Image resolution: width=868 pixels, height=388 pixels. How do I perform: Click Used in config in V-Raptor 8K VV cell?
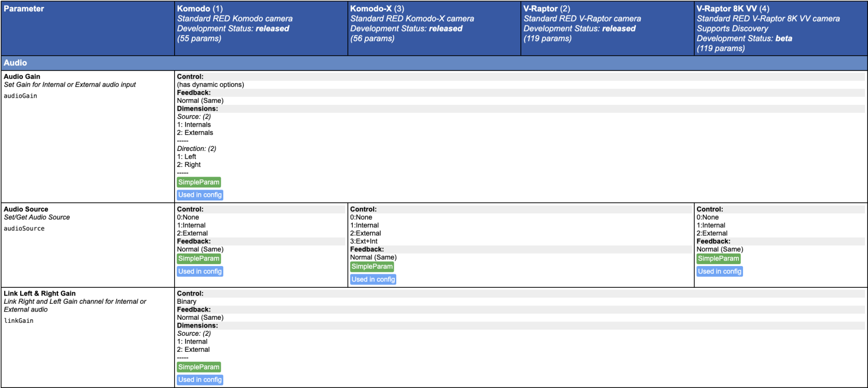click(x=720, y=271)
